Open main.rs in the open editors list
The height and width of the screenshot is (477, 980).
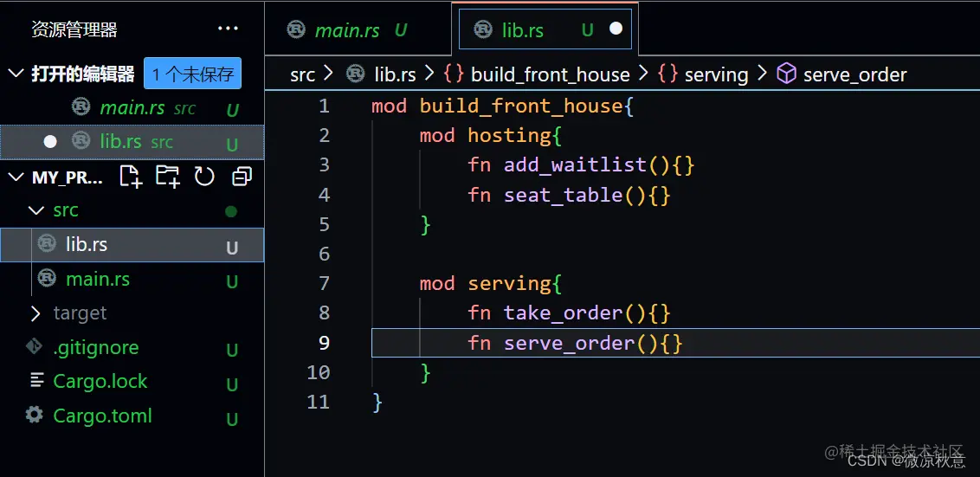132,108
